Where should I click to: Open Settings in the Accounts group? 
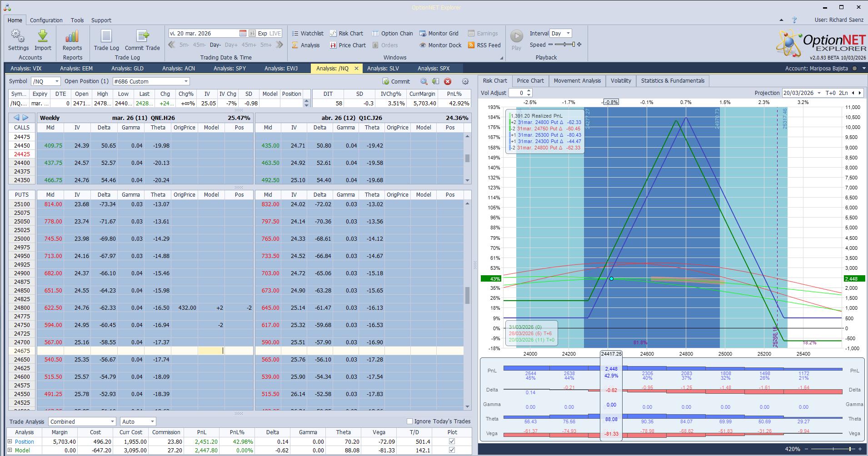[x=18, y=40]
